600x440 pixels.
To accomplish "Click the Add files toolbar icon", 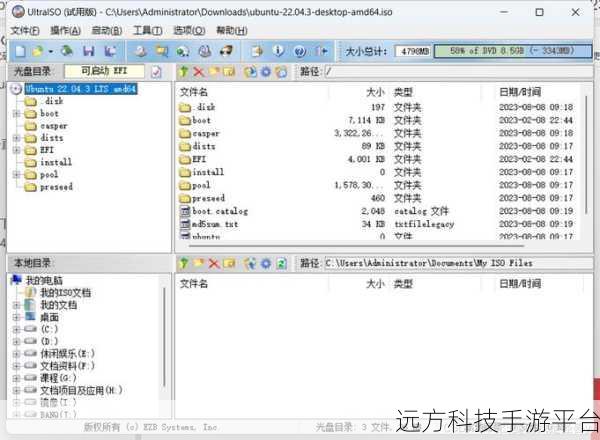I will click(x=257, y=51).
